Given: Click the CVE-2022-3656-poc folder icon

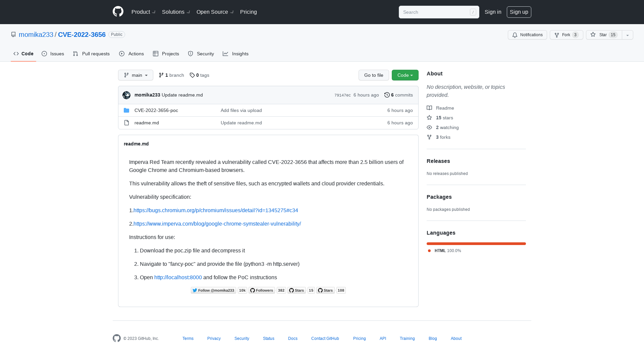Looking at the screenshot, I should (126, 110).
